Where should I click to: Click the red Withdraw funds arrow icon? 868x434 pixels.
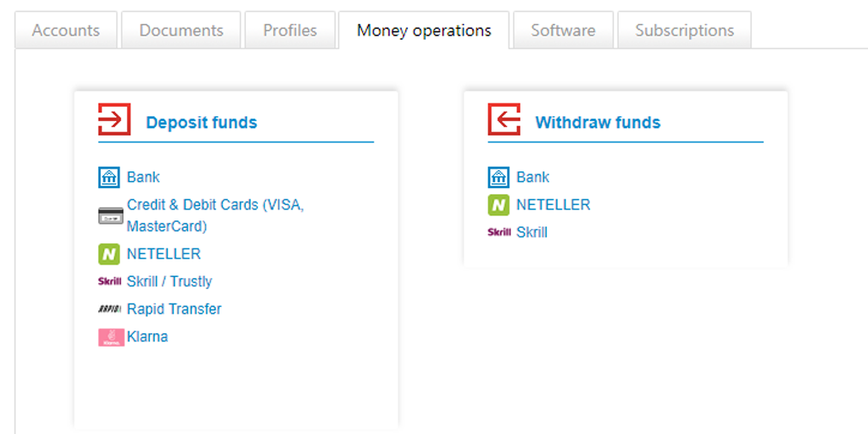pyautogui.click(x=504, y=119)
